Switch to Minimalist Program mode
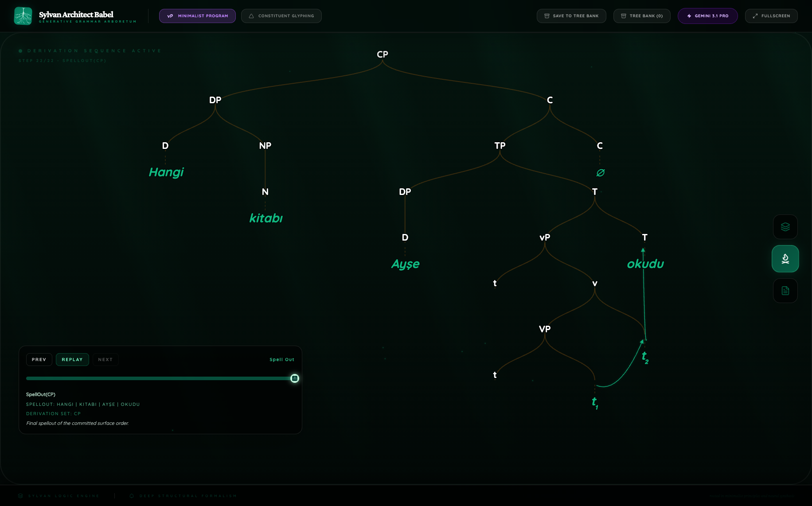Image resolution: width=812 pixels, height=506 pixels. tap(197, 16)
